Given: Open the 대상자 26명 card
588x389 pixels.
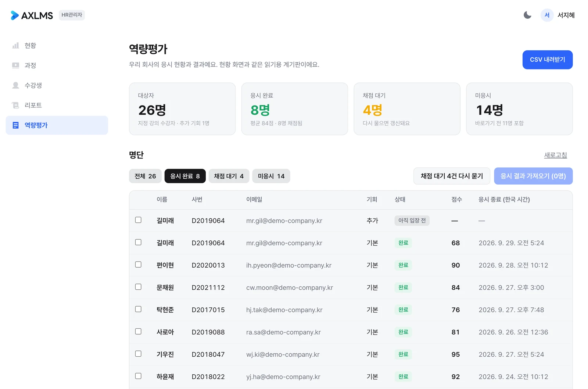Looking at the screenshot, I should 182,109.
